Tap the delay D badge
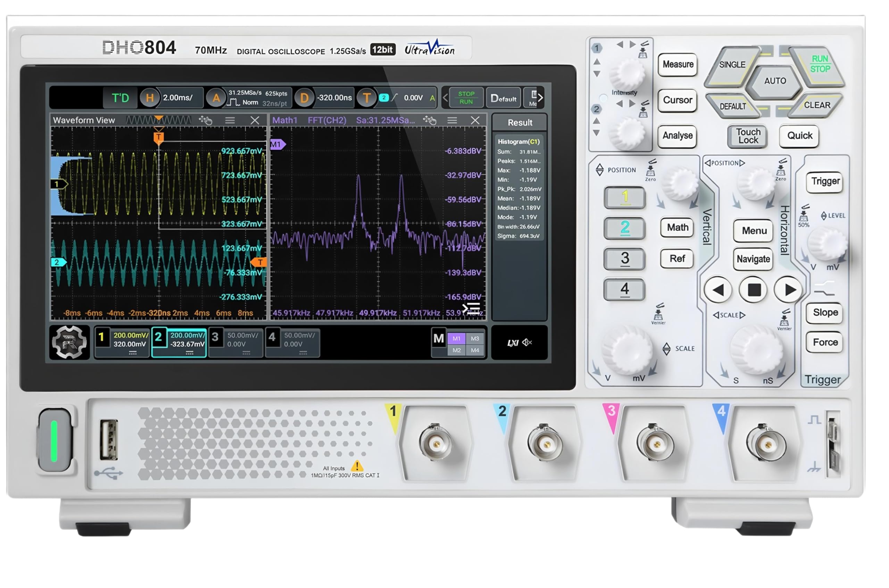Viewport: 889px width, 588px height. pos(304,98)
